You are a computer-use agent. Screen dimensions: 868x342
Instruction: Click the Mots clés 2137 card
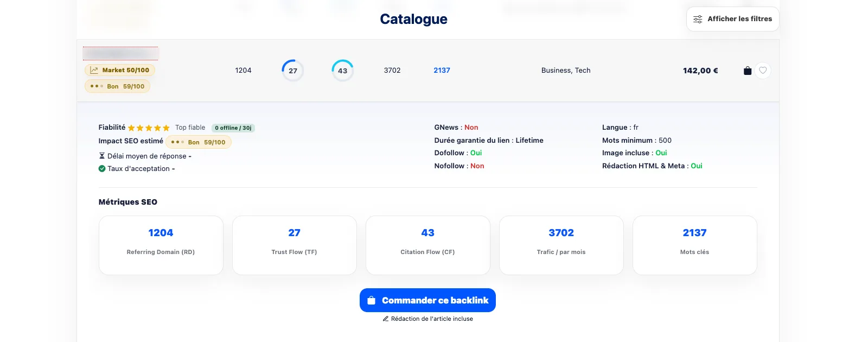[x=695, y=245]
